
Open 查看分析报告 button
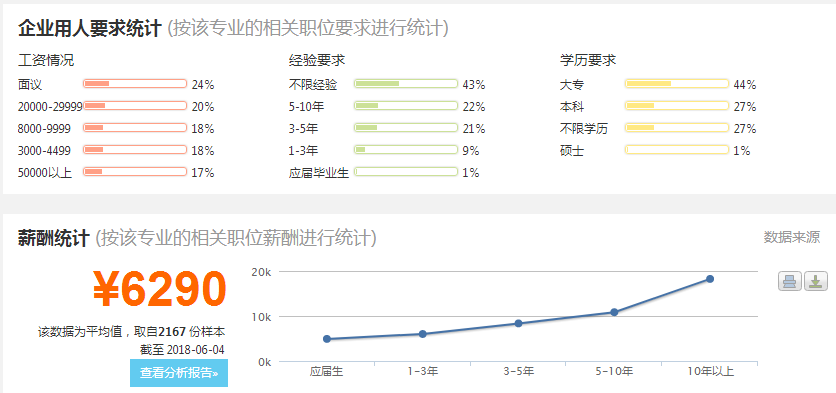[x=179, y=373]
